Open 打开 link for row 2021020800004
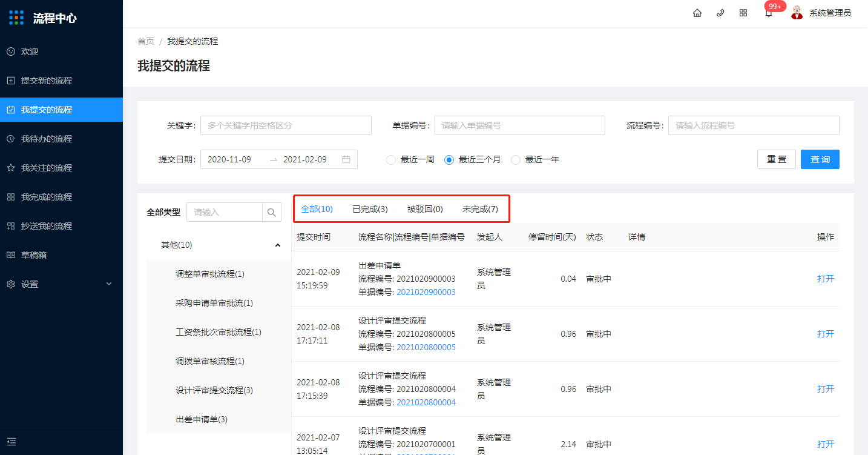This screenshot has width=868, height=455. click(x=826, y=389)
